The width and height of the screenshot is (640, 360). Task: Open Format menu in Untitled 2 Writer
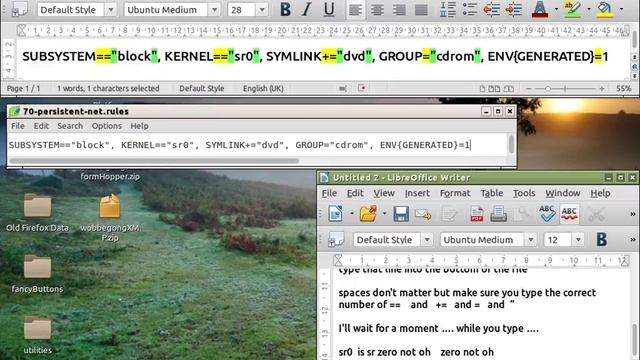[x=455, y=193]
